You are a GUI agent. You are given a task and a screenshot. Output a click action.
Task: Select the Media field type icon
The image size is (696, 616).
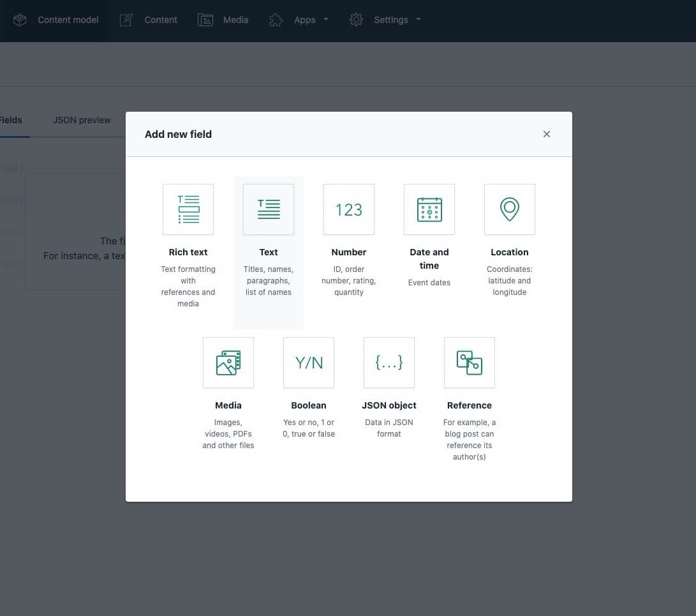click(228, 363)
